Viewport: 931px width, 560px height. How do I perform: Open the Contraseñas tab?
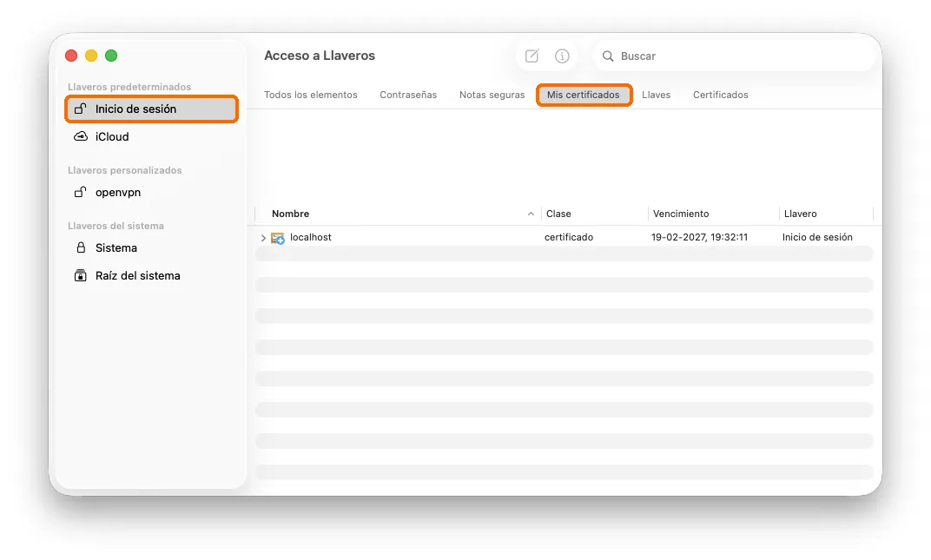point(408,95)
